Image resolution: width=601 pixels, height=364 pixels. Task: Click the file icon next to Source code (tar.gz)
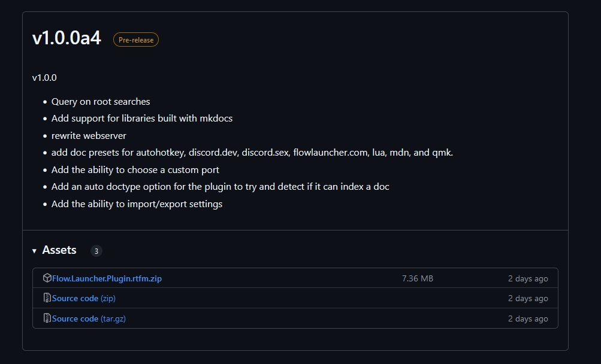click(47, 318)
